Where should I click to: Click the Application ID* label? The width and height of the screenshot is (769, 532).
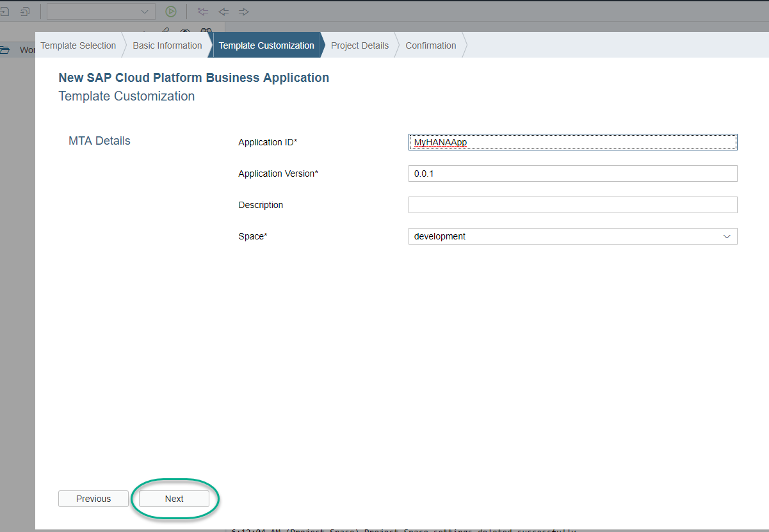(x=268, y=142)
